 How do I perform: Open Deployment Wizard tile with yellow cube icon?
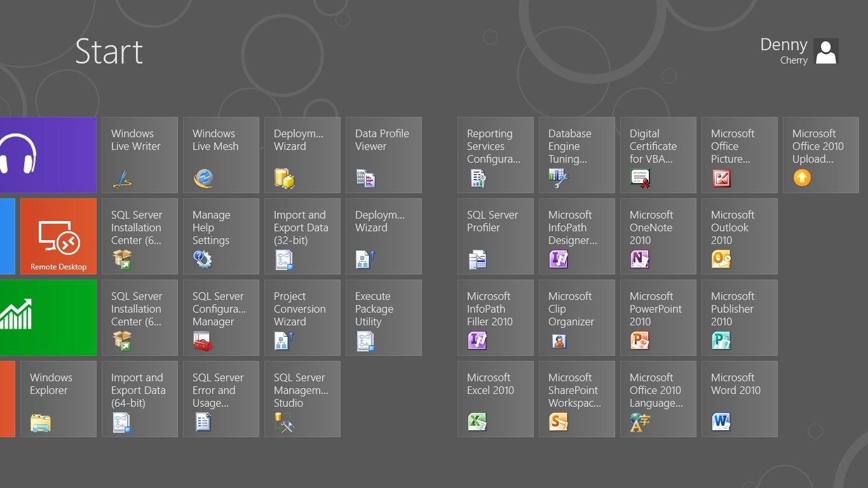coord(302,155)
